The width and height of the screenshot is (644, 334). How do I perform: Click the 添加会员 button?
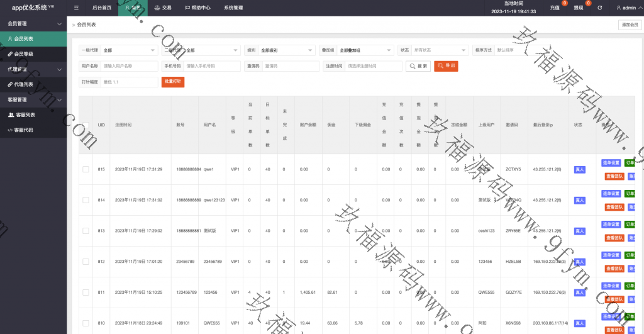[629, 25]
